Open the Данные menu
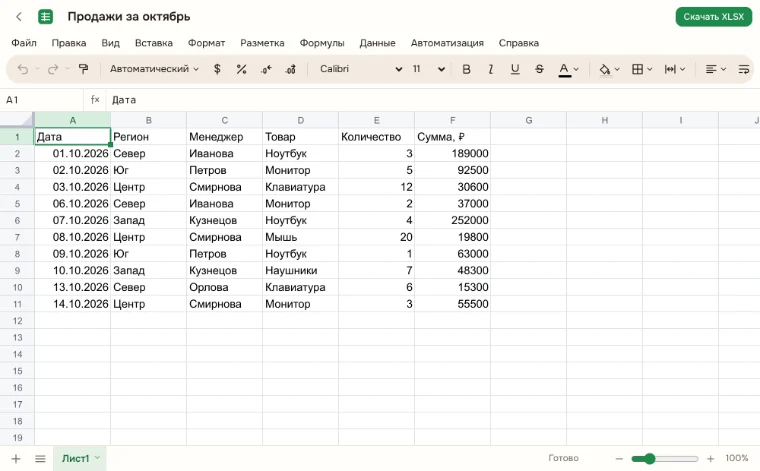760x471 pixels. tap(378, 43)
